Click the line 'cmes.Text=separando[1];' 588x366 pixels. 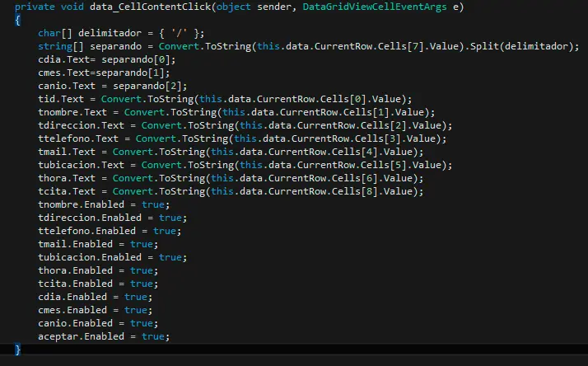pos(104,73)
